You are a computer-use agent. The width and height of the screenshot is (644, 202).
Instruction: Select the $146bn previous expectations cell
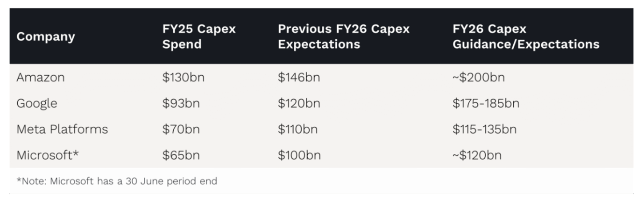coord(299,78)
